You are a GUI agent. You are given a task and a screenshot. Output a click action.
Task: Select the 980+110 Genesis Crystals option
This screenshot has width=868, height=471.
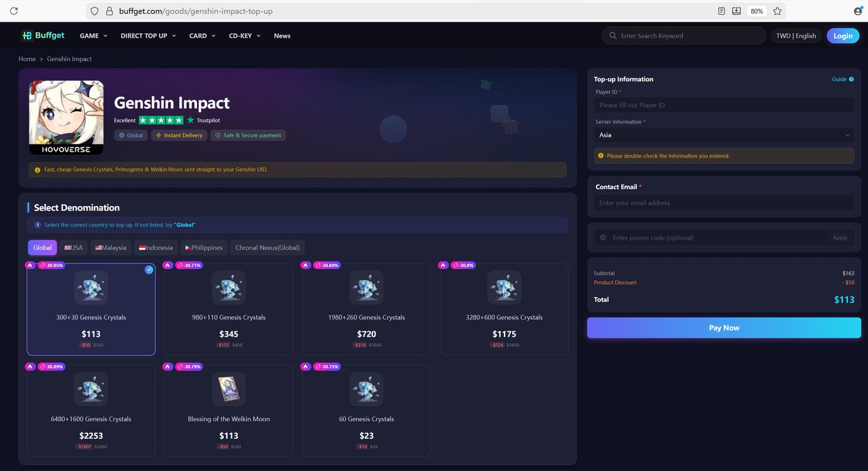[x=229, y=310]
